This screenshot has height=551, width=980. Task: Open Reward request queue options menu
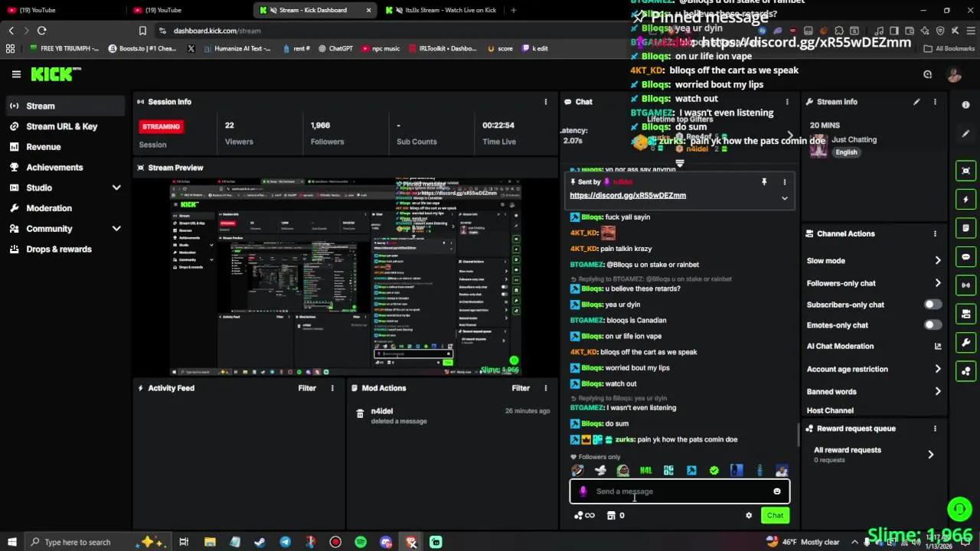point(935,429)
